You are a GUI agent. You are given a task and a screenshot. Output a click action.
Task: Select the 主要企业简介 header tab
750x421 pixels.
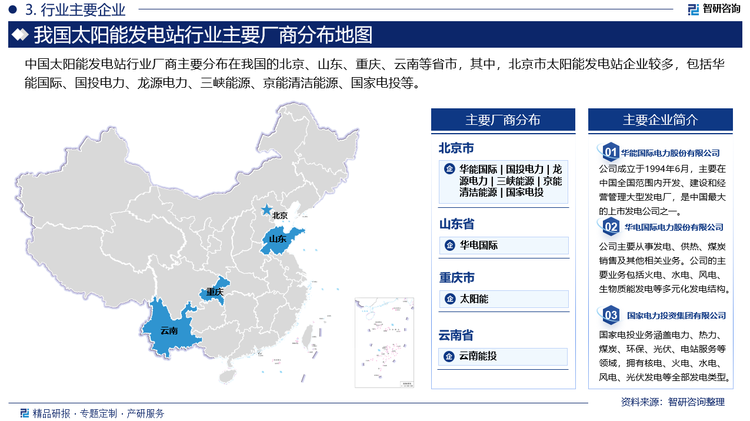[x=660, y=120]
